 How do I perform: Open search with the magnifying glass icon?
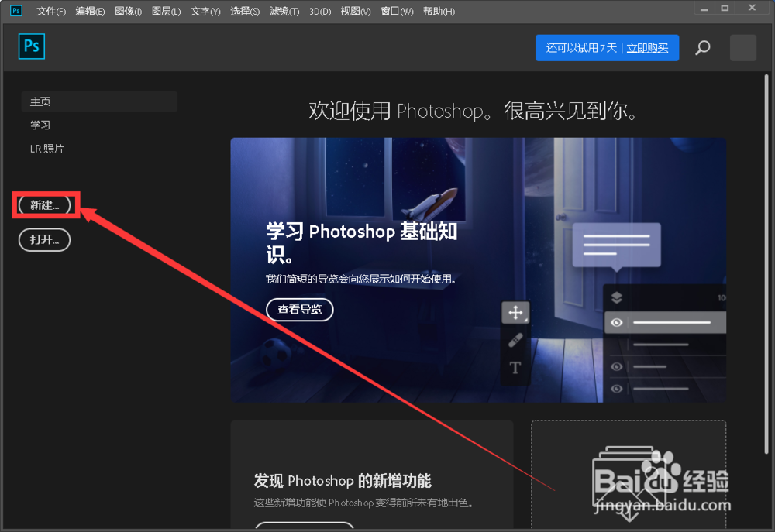(702, 47)
